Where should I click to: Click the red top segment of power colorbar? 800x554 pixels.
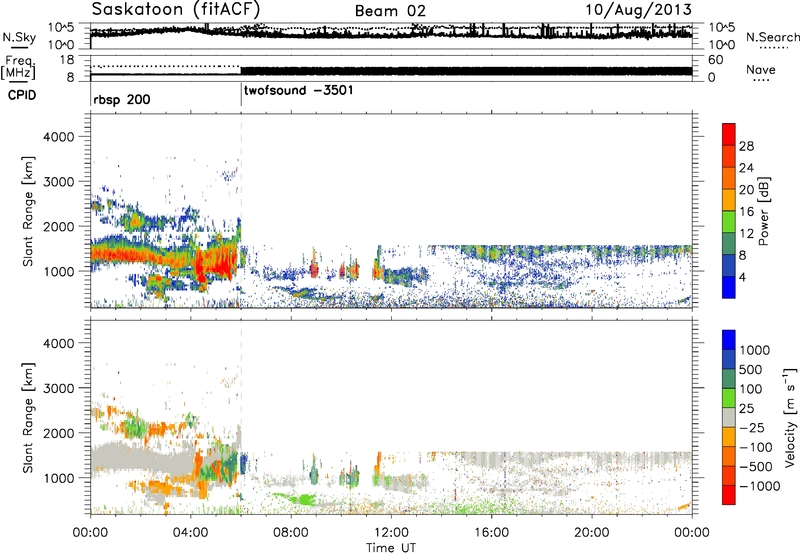pyautogui.click(x=729, y=135)
